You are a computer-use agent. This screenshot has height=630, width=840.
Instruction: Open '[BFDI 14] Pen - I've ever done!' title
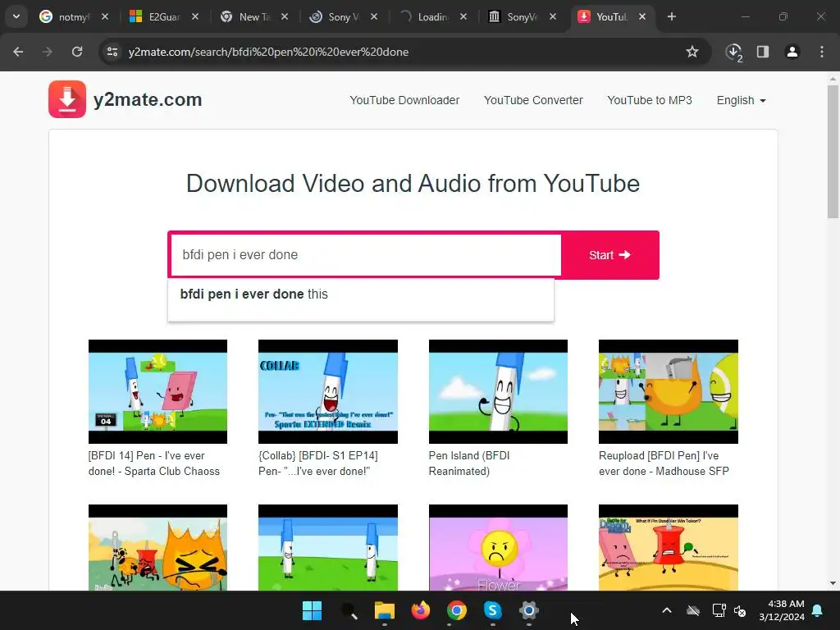point(153,463)
